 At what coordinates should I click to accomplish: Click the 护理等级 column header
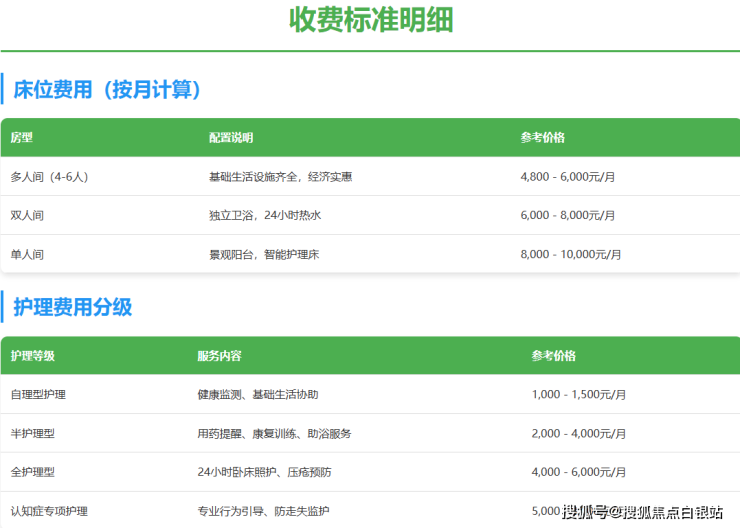coord(33,356)
